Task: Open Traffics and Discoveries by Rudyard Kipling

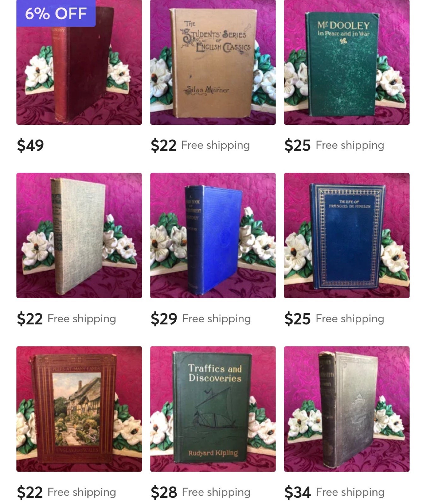Action: point(213,409)
